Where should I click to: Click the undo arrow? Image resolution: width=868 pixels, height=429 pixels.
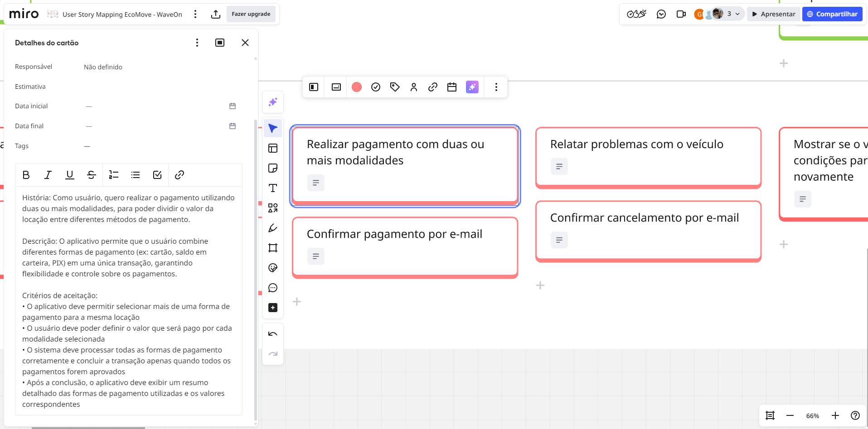tap(273, 334)
